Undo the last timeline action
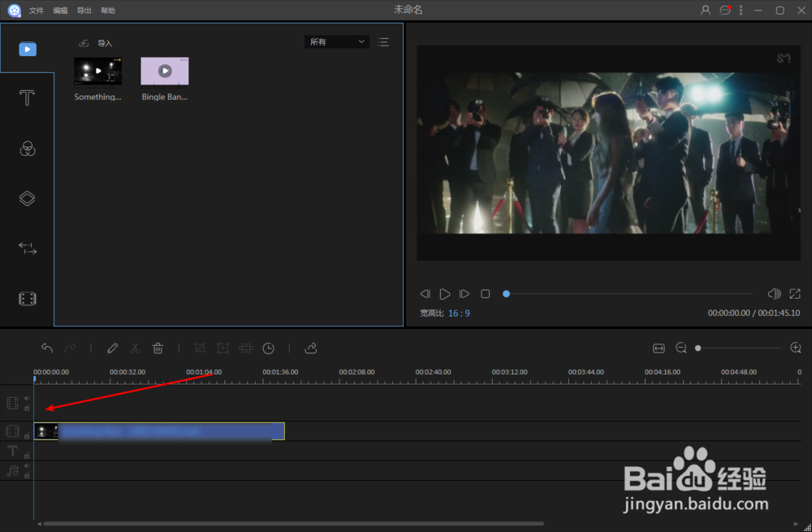This screenshot has width=812, height=532. [47, 348]
